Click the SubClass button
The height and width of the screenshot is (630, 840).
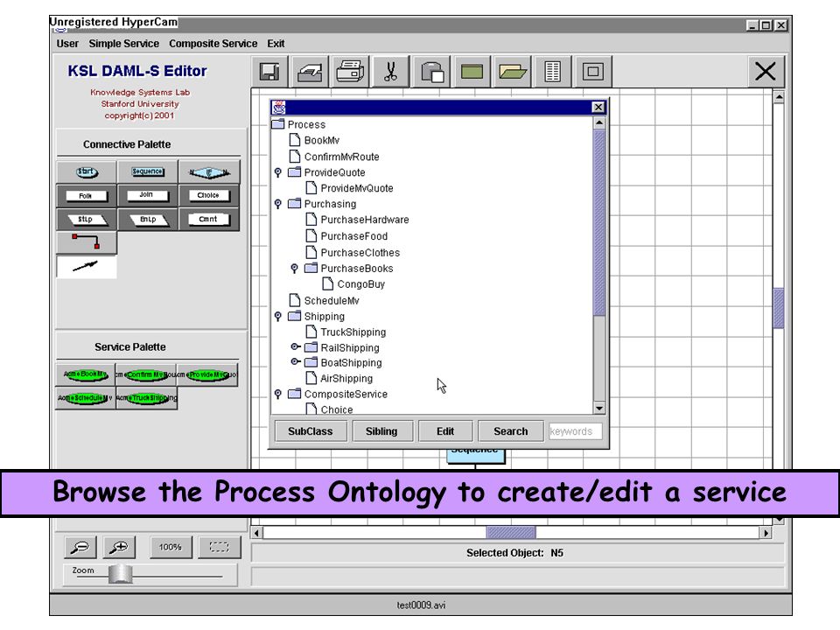pos(310,431)
